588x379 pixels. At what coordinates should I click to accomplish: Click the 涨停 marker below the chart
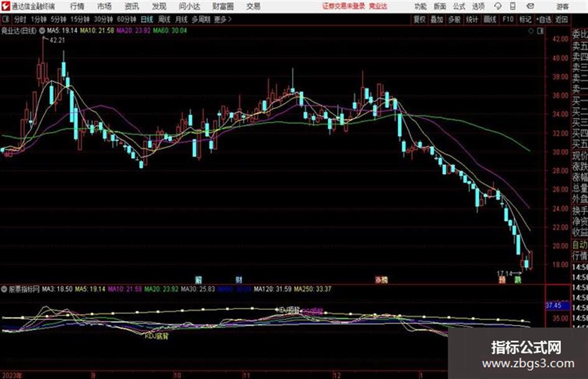tap(381, 280)
